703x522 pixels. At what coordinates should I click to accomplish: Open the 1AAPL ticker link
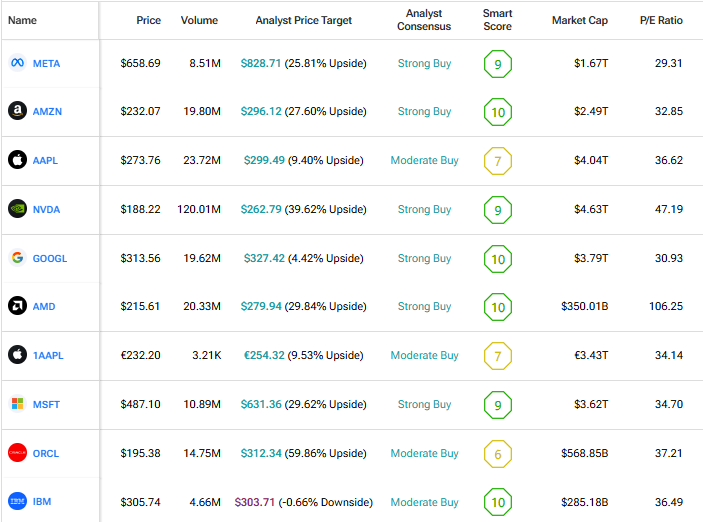[x=48, y=356]
